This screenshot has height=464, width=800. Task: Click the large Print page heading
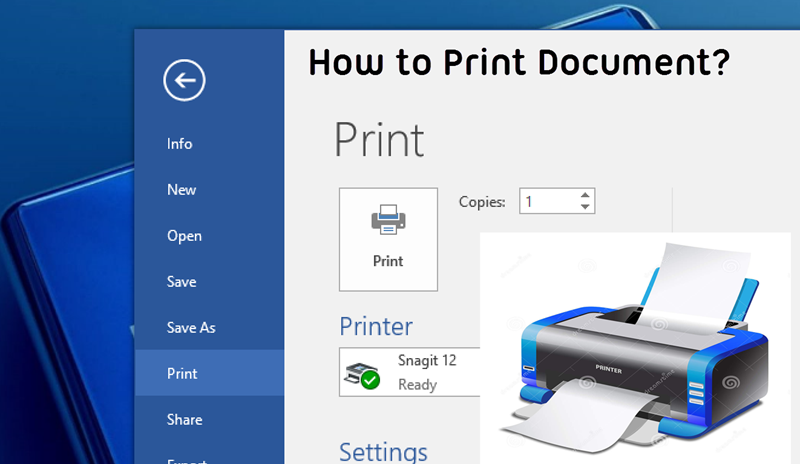coord(379,140)
